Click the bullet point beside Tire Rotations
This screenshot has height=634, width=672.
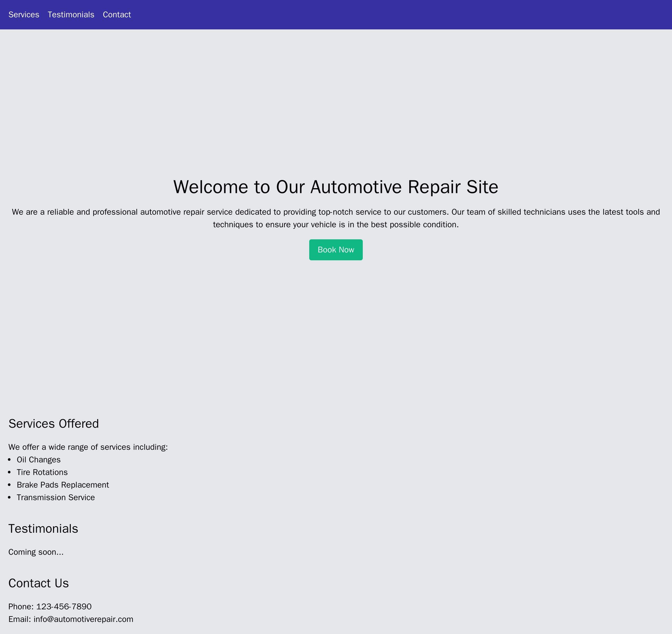(x=10, y=473)
